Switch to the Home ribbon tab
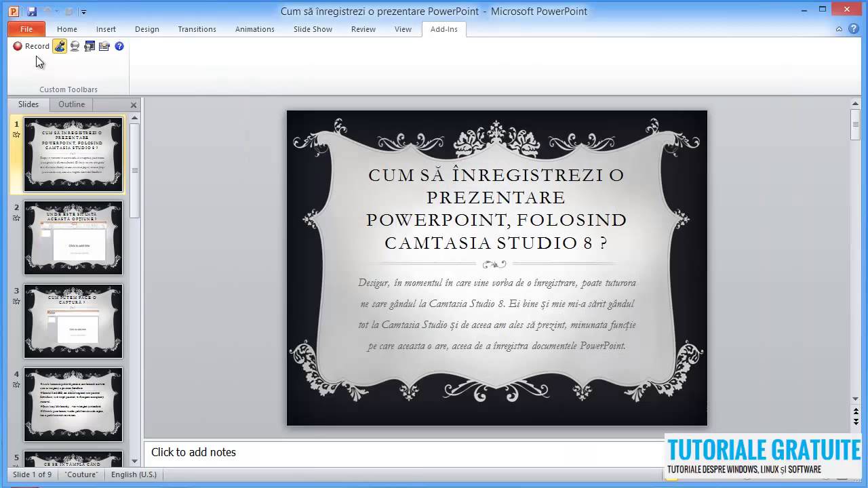 pyautogui.click(x=67, y=29)
